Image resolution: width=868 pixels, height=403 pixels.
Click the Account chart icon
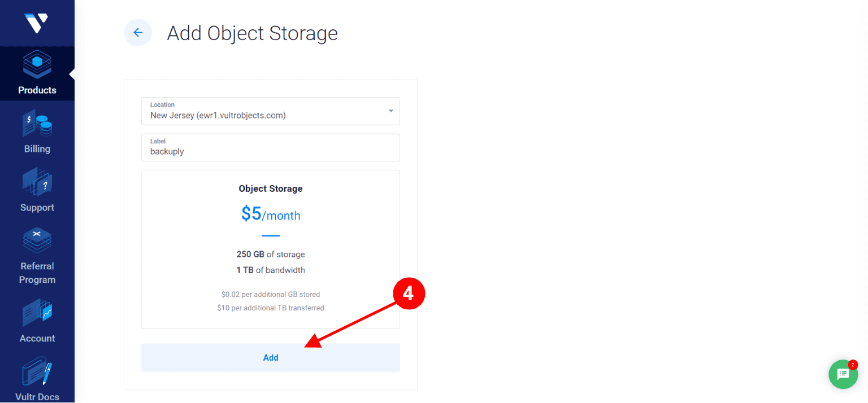[37, 313]
